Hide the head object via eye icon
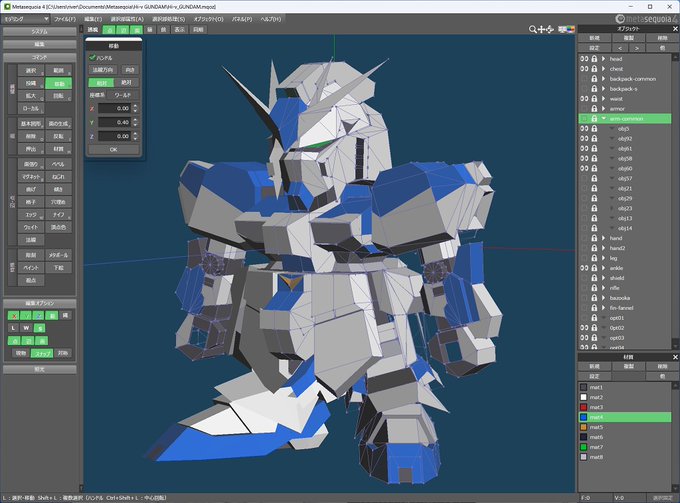The width and height of the screenshot is (680, 503). click(x=584, y=59)
